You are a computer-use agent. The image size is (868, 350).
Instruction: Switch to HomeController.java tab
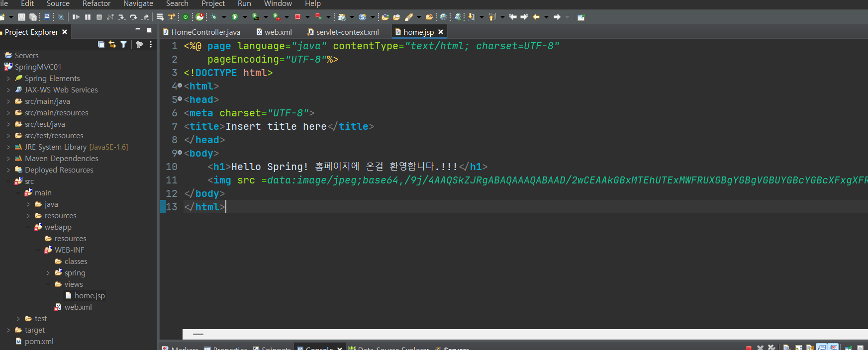[x=202, y=32]
